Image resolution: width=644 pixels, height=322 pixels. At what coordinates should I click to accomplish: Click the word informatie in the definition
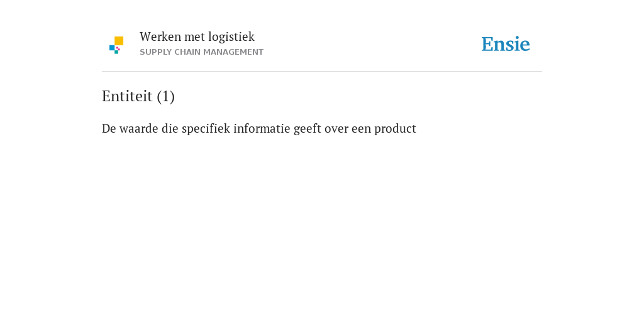[x=262, y=129]
